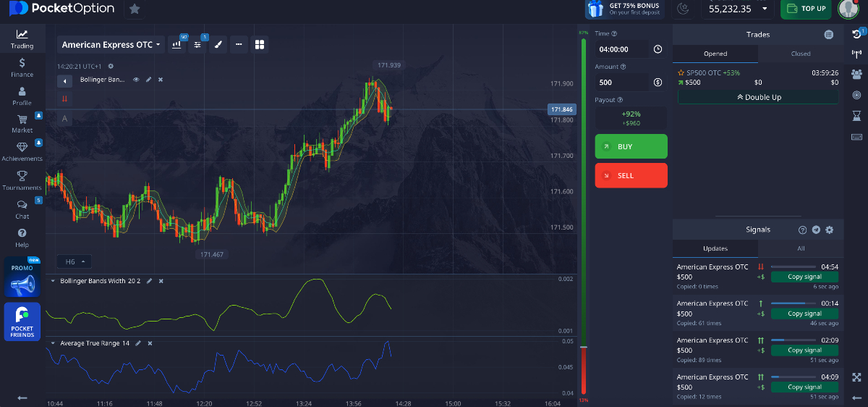
Task: Click the green BUY button
Action: [x=631, y=146]
